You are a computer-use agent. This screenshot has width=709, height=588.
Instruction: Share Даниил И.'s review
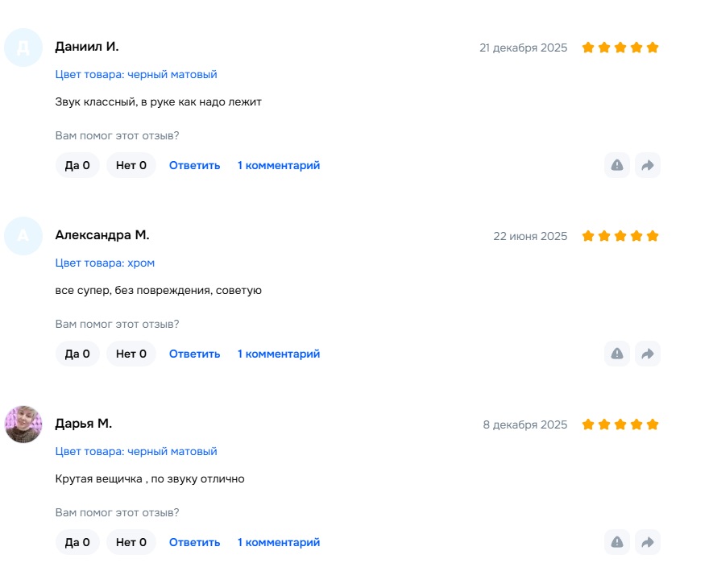point(647,165)
